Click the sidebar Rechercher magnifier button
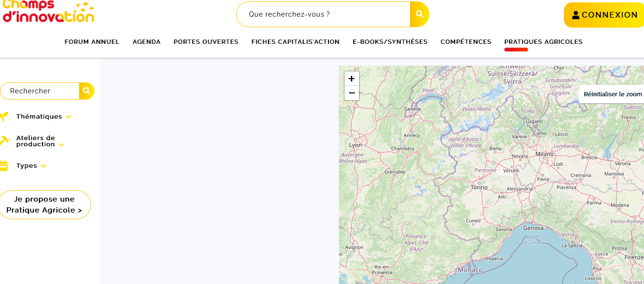 pos(87,91)
